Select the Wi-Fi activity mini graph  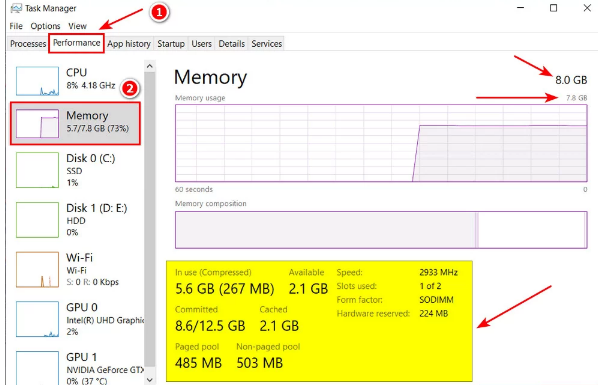click(x=37, y=269)
